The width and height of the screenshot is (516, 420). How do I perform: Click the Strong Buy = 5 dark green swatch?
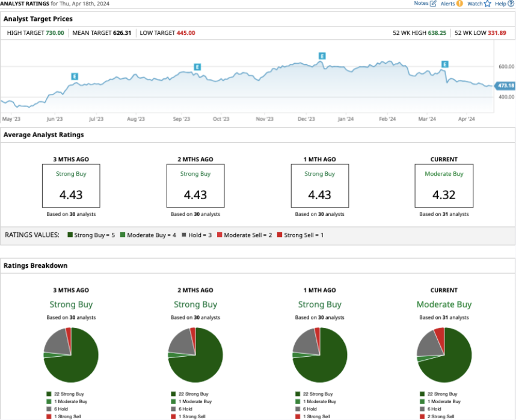[70, 235]
